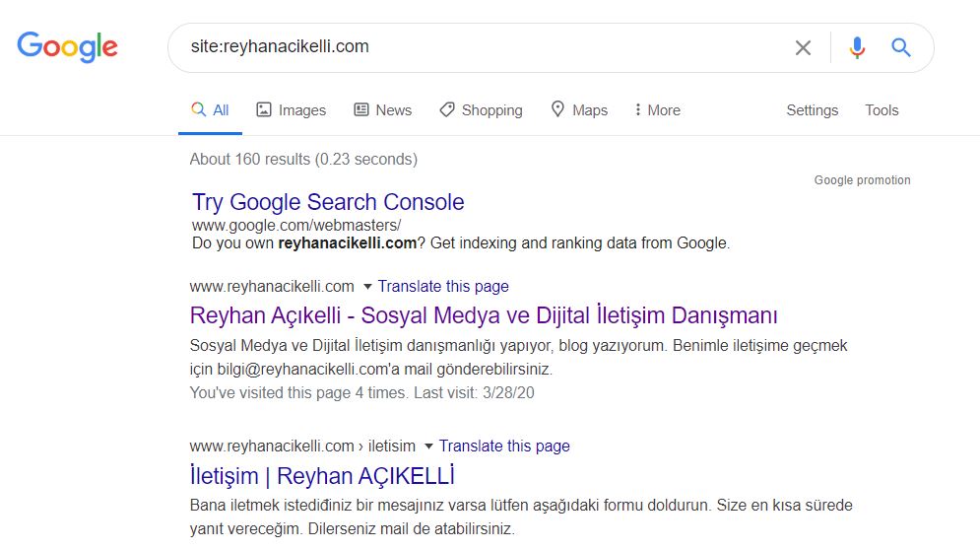Open Reyhan Açıkelli Sosyal Medya result title

coord(484,315)
